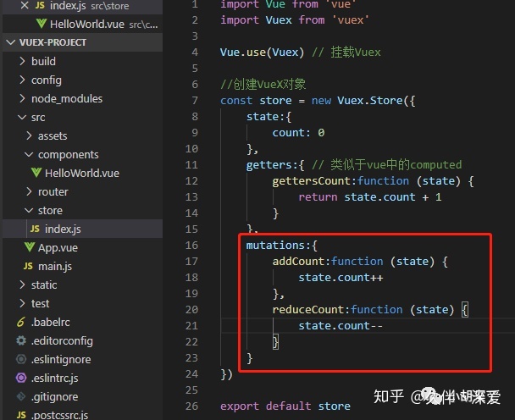Image resolution: width=515 pixels, height=420 pixels.
Task: Click JS icon of index.js in open editors
Action: pyautogui.click(x=40, y=5)
